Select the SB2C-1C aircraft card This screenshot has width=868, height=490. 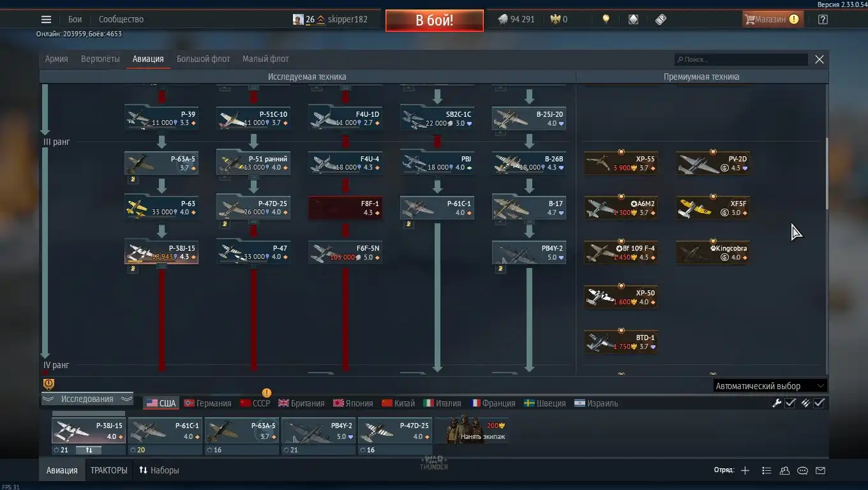point(437,118)
